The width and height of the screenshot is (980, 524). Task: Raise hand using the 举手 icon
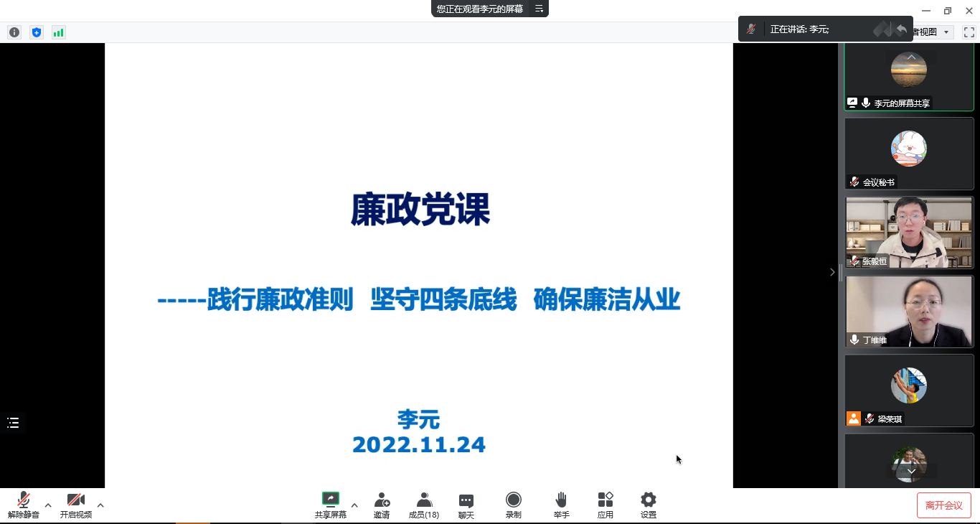click(561, 502)
